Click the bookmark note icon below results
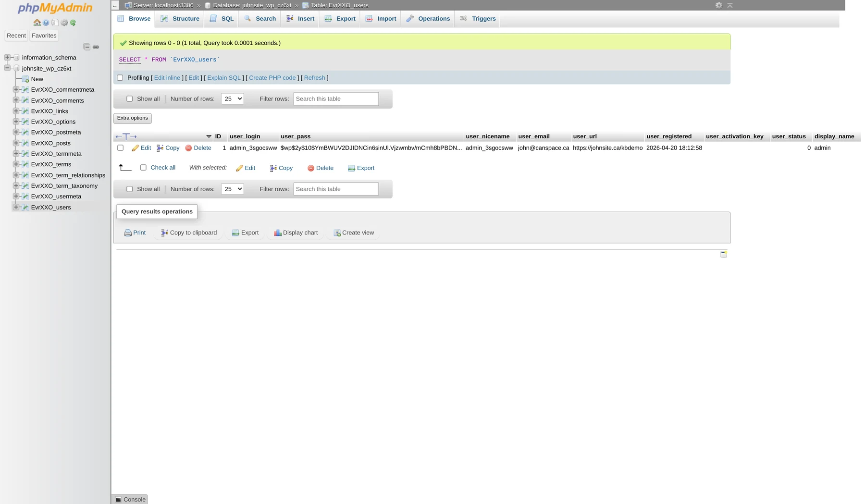Viewport: 865px width, 504px height. [724, 254]
